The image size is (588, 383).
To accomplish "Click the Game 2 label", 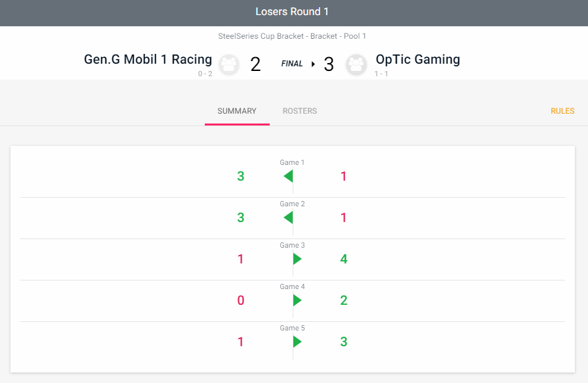I will coord(292,204).
